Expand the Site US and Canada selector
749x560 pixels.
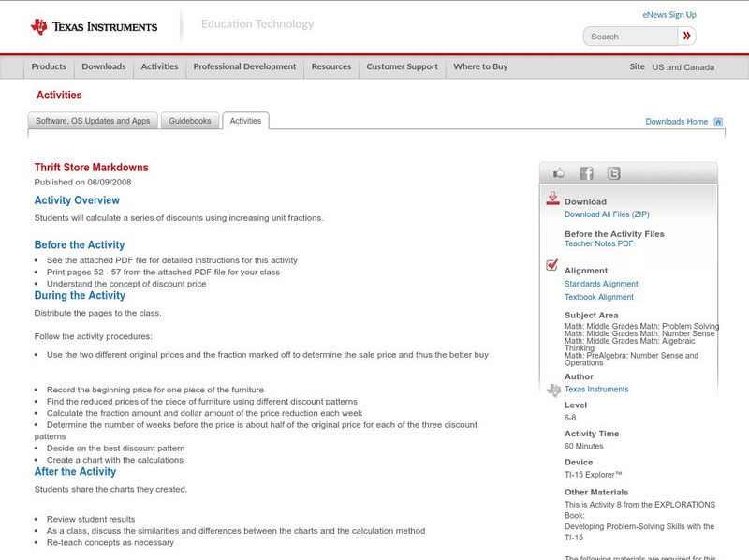671,67
